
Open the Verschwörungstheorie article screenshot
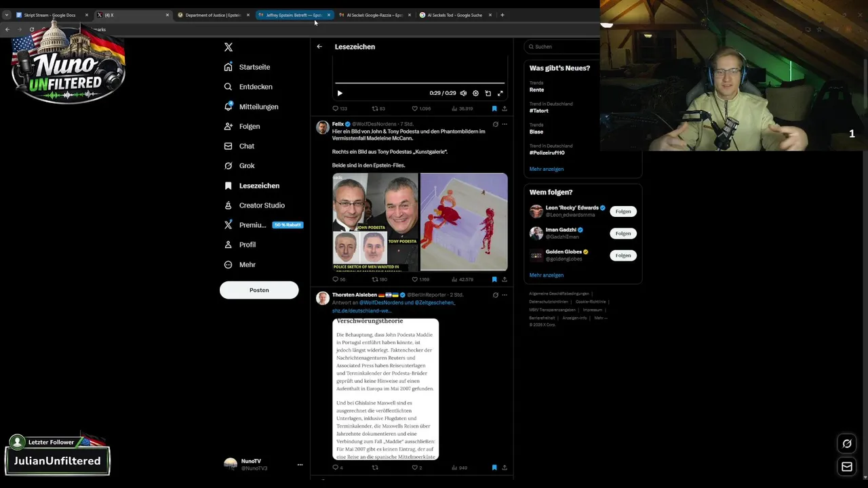385,390
